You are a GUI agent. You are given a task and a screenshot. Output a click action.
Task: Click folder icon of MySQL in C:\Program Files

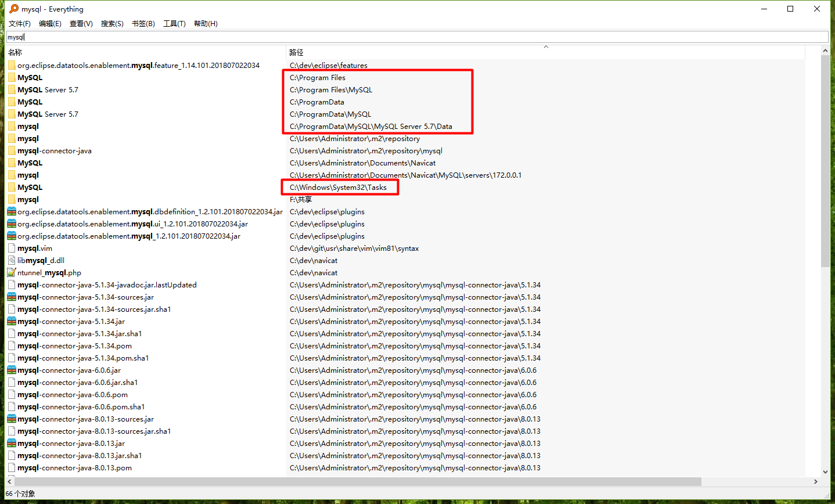tap(12, 77)
